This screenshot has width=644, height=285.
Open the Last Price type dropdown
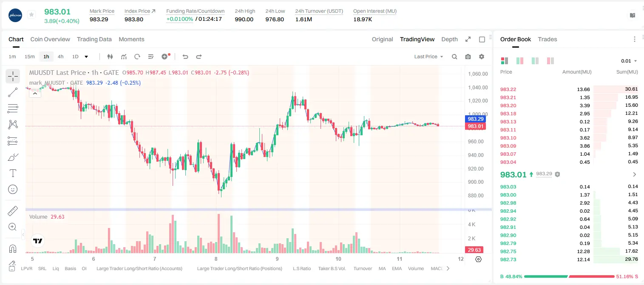(428, 57)
